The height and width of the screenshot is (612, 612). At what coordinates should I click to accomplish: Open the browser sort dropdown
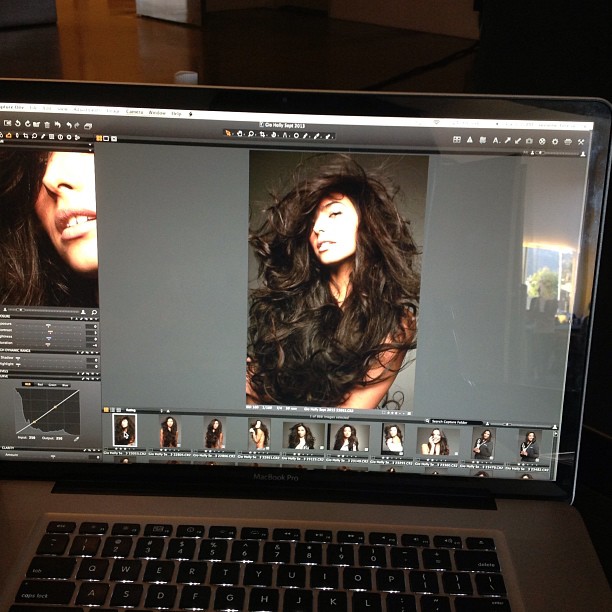pyautogui.click(x=146, y=411)
